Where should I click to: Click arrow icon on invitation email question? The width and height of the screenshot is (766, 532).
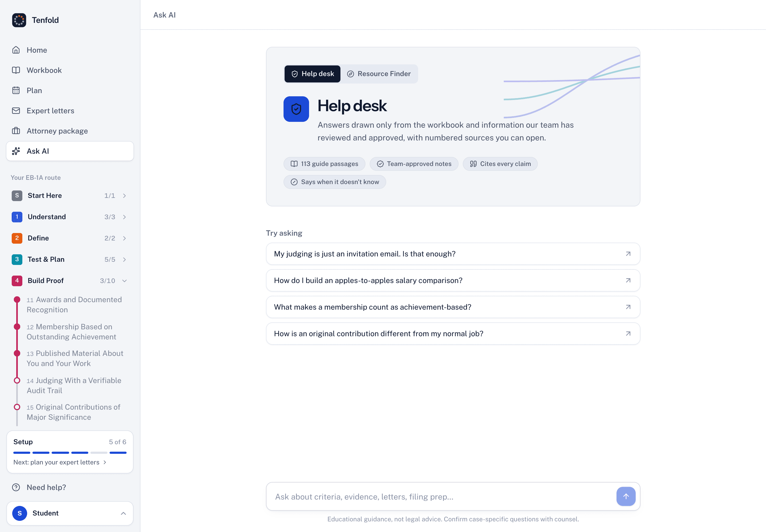(x=628, y=254)
